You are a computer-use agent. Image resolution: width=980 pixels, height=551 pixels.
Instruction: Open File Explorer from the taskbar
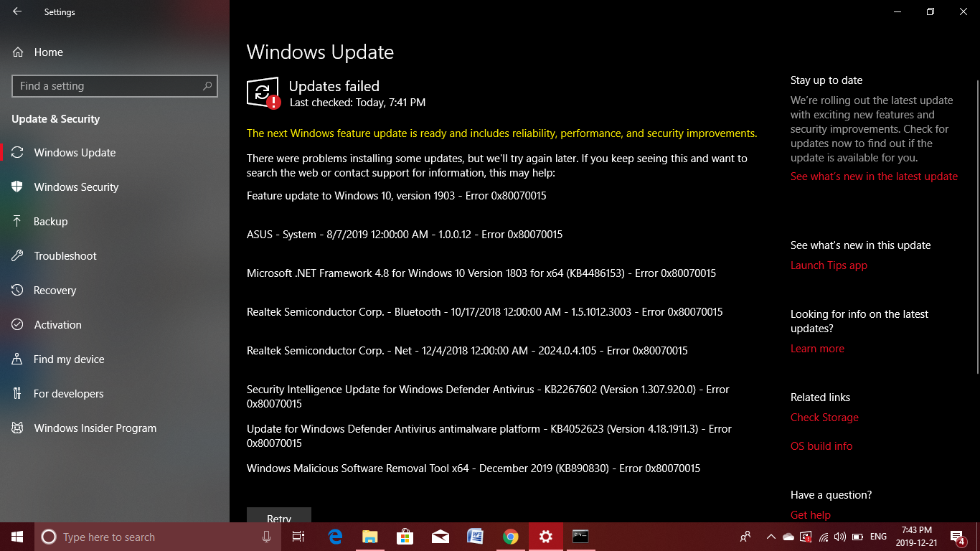coord(370,537)
